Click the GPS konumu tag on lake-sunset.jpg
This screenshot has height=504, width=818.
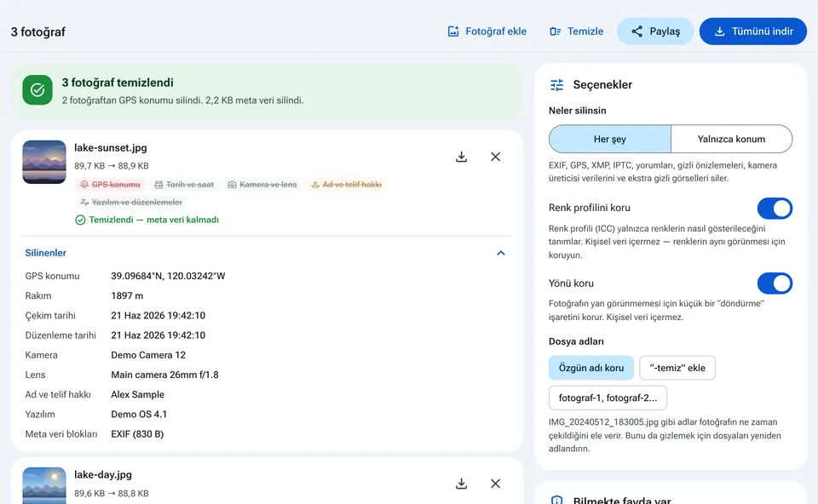tap(110, 185)
